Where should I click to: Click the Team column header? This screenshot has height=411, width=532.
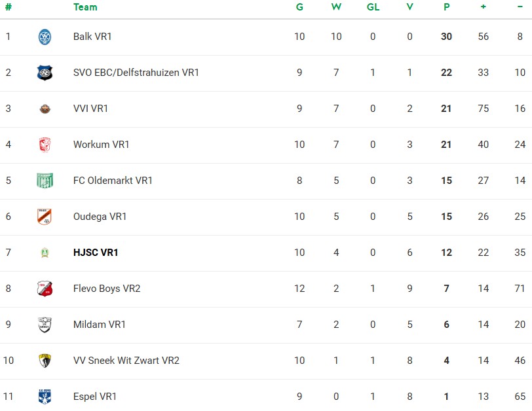tap(85, 7)
